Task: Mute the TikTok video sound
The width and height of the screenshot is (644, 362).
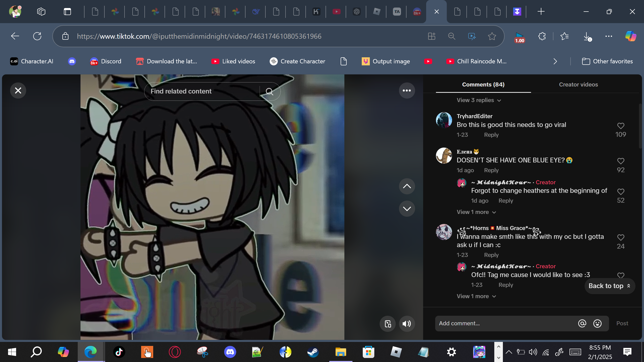Action: tap(407, 324)
